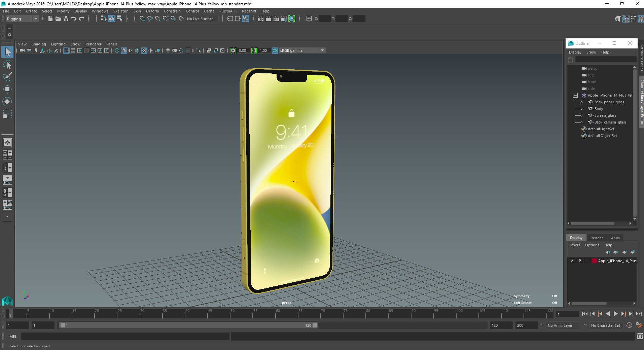Viewport: 644px width, 350px height.
Task: Click the MEL command input field
Action: point(125,336)
